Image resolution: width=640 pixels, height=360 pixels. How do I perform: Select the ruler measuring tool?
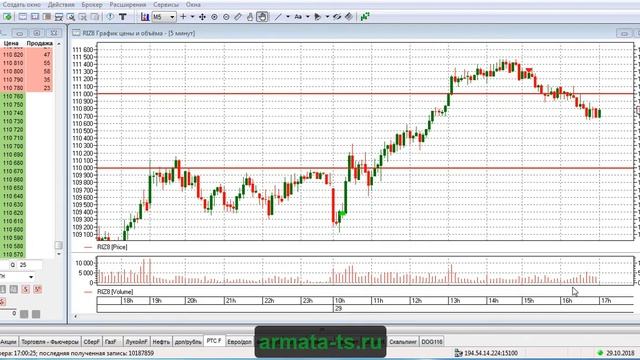[x=238, y=17]
